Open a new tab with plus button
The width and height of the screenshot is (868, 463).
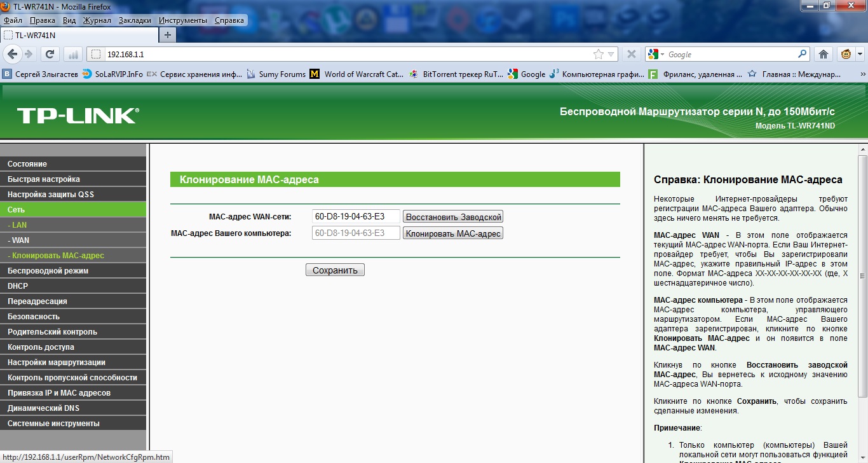(x=168, y=35)
